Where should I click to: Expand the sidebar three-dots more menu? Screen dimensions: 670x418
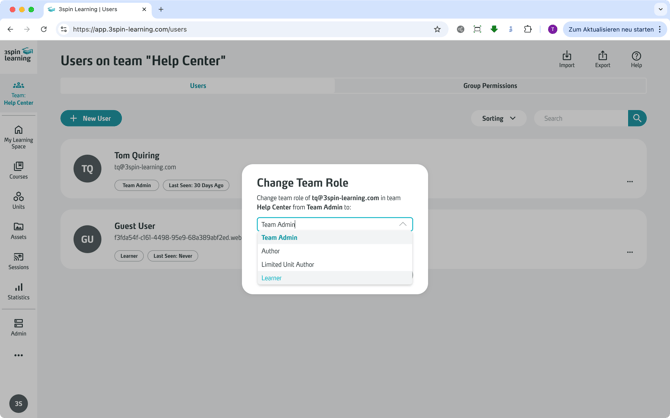click(18, 355)
